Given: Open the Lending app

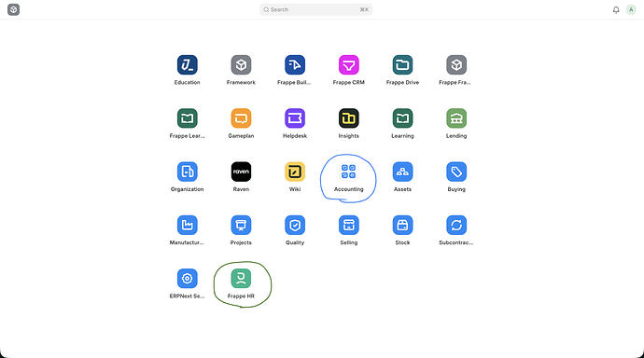Looking at the screenshot, I should 456,118.
